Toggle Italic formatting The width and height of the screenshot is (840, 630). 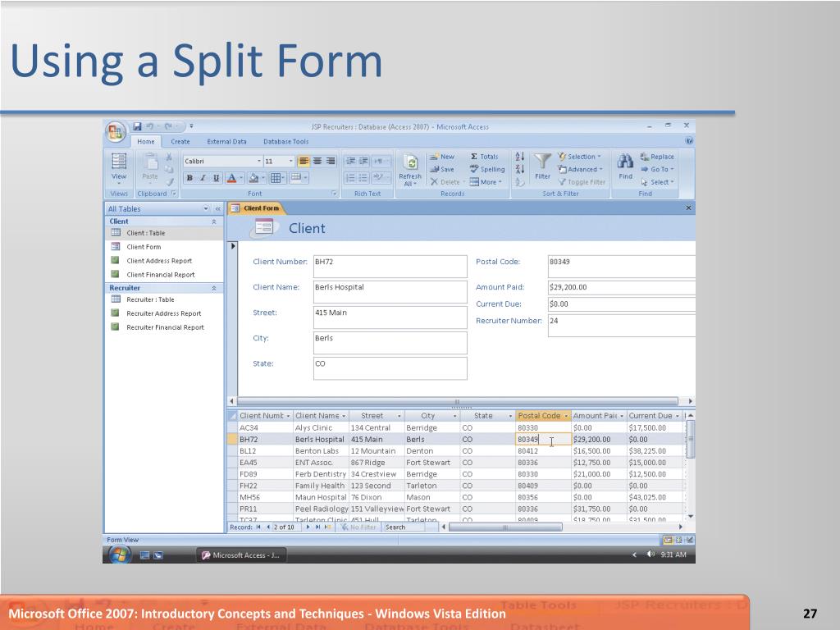click(203, 178)
